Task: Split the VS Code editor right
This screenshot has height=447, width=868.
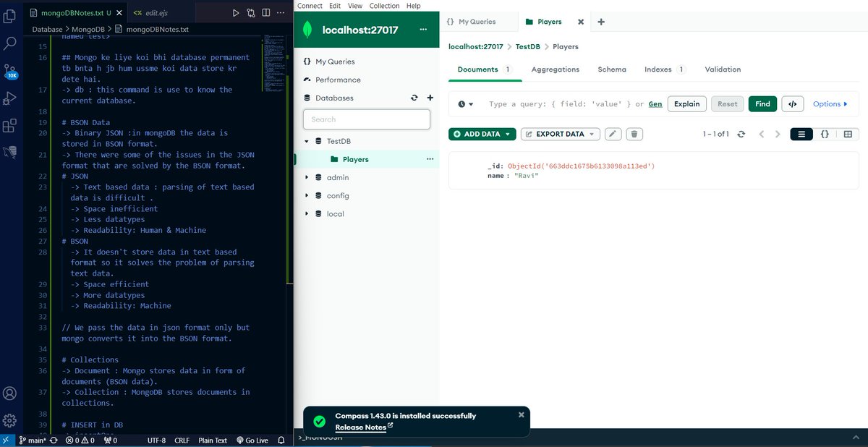Action: coord(266,13)
